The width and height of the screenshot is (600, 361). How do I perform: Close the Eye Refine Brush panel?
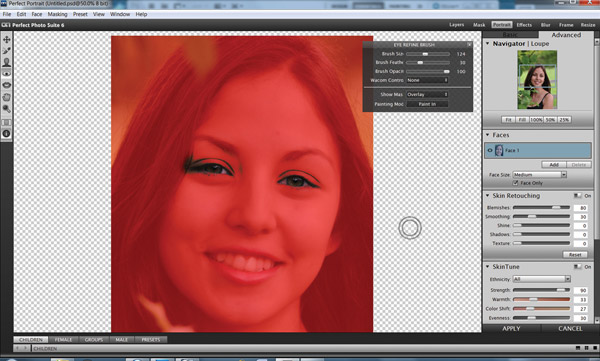(469, 44)
